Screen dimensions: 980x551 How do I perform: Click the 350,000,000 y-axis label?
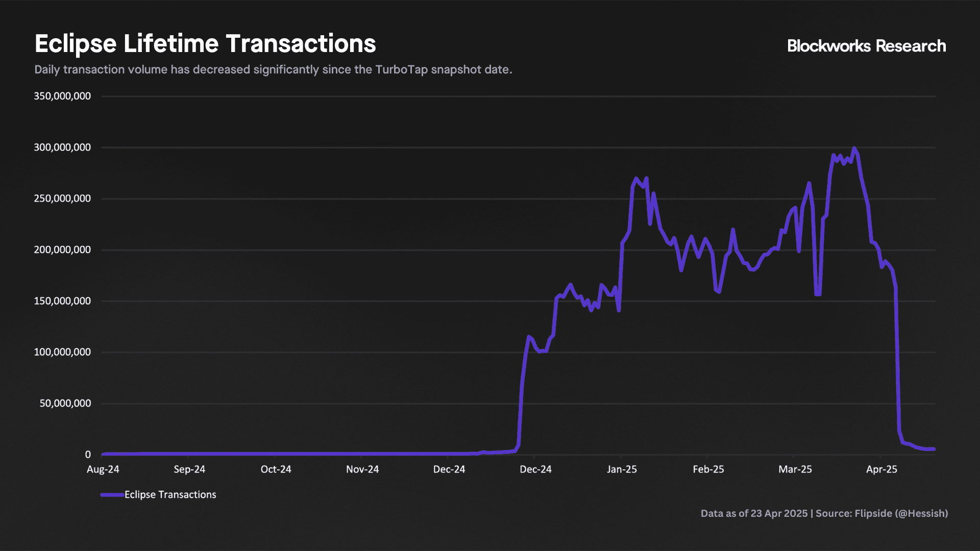[62, 96]
